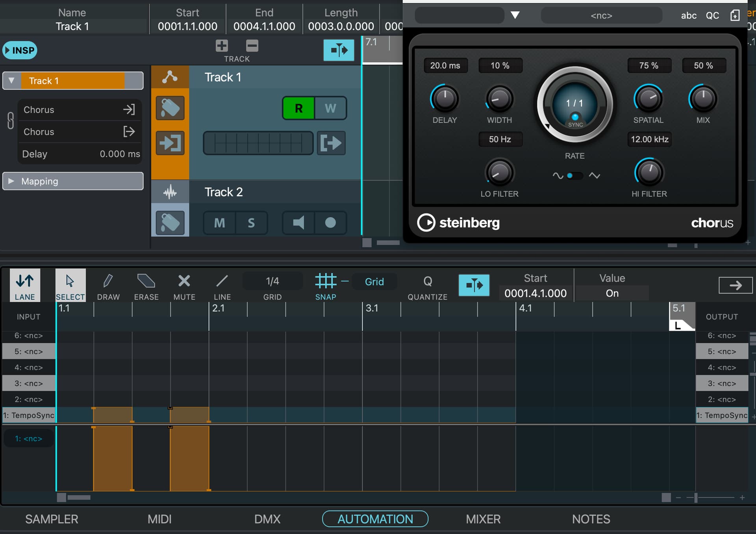This screenshot has height=534, width=756.
Task: Open the Lane selector icon
Action: coord(25,285)
